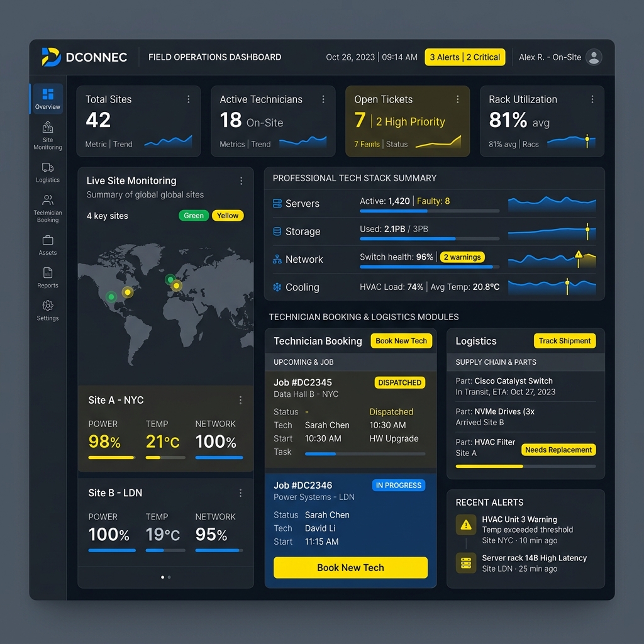Screen dimensions: 644x644
Task: Open Site A - NYC options menu
Action: pos(240,400)
